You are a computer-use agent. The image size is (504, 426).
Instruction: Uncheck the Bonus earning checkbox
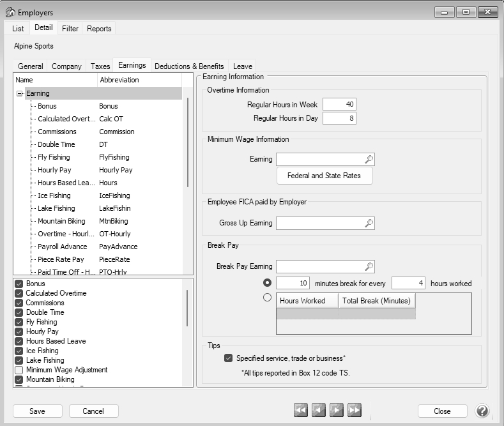[x=19, y=284]
